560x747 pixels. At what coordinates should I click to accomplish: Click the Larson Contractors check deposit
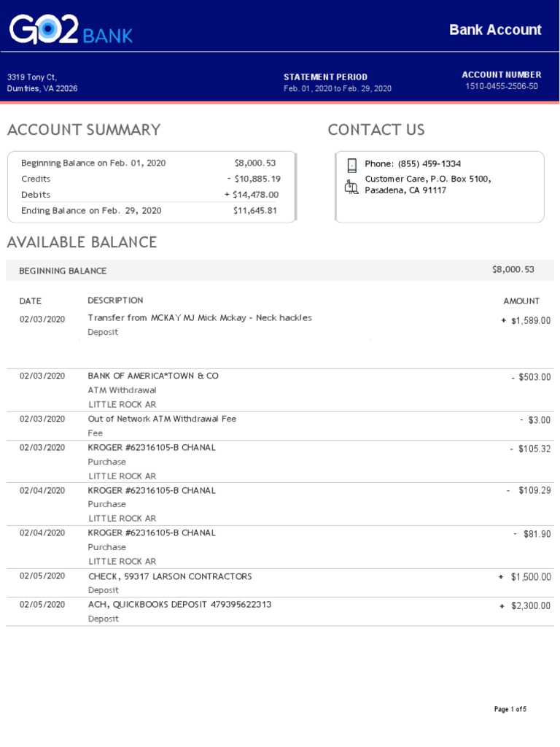pos(170,576)
